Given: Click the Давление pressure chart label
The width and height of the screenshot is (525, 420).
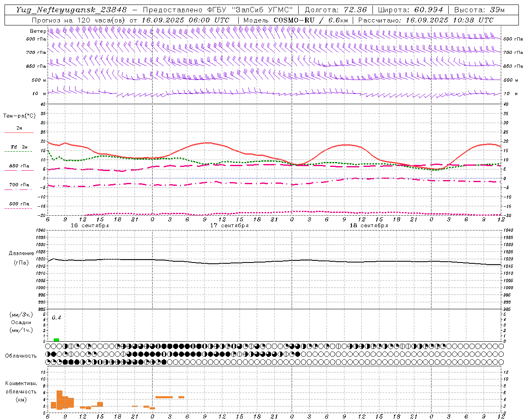Looking at the screenshot, I should point(21,253).
